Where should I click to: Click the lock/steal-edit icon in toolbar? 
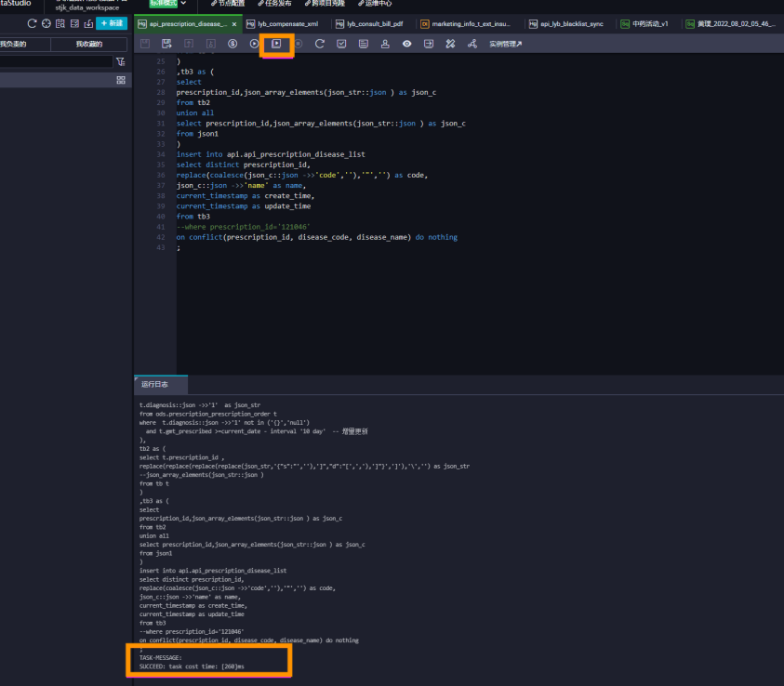[210, 44]
